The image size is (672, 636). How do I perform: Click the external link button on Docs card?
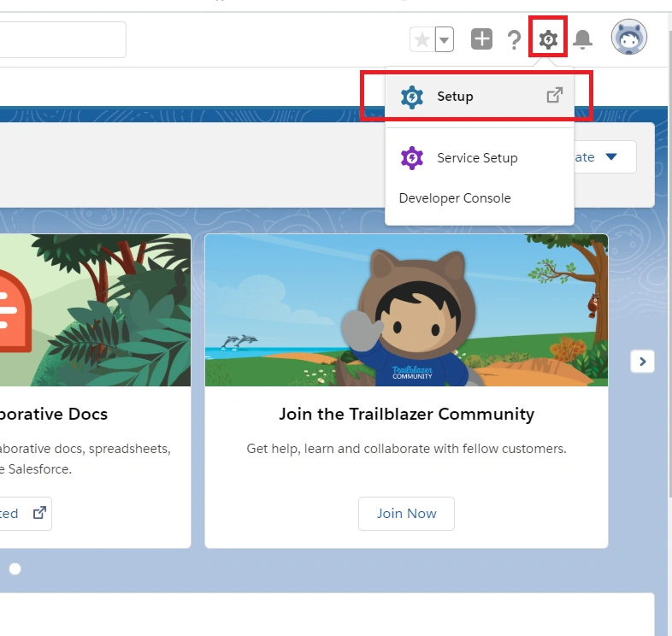(x=26, y=514)
